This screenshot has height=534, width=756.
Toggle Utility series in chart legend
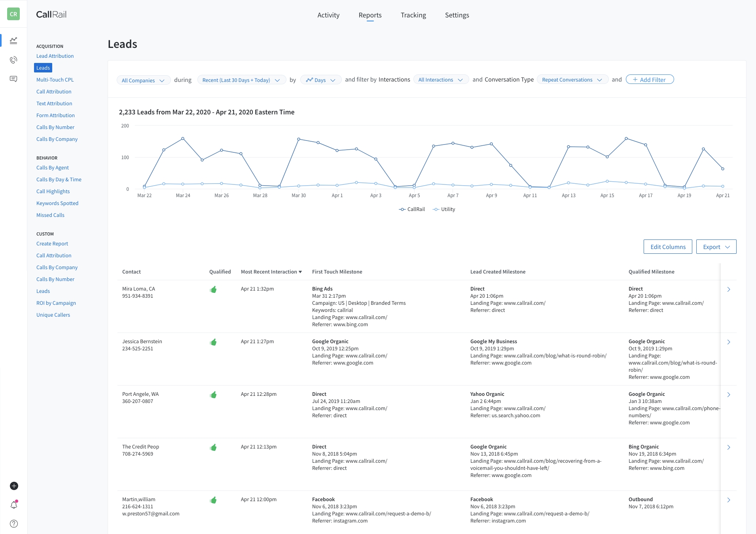(444, 209)
